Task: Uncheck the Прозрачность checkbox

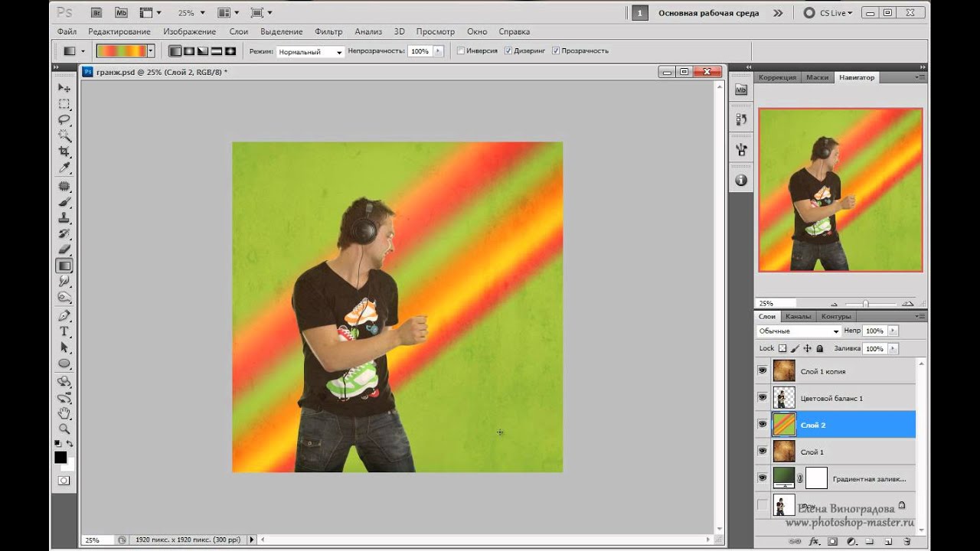Action: click(556, 51)
